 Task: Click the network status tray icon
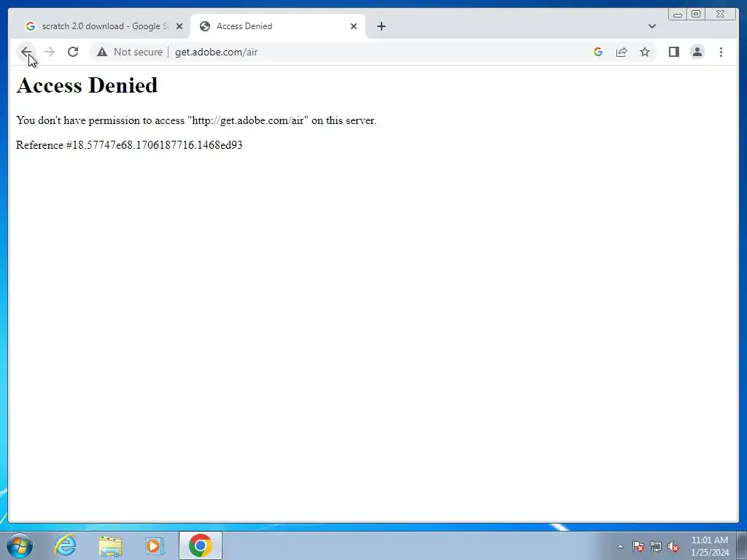pos(656,546)
